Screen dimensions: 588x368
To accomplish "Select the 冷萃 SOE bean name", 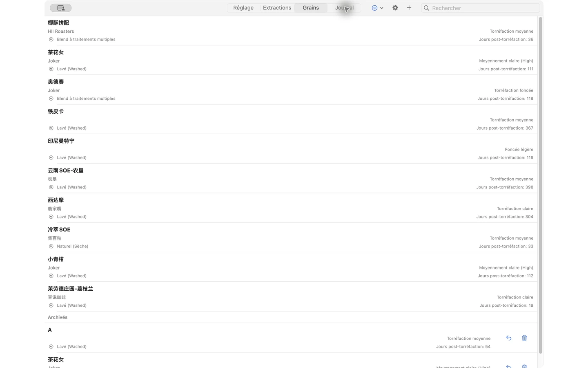I will click(x=59, y=230).
